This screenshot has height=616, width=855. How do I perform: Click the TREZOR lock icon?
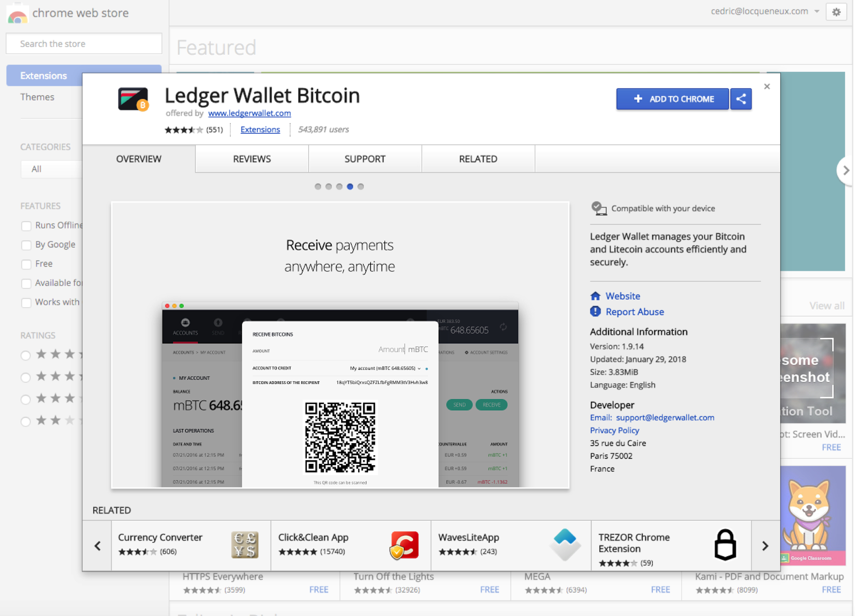(725, 545)
